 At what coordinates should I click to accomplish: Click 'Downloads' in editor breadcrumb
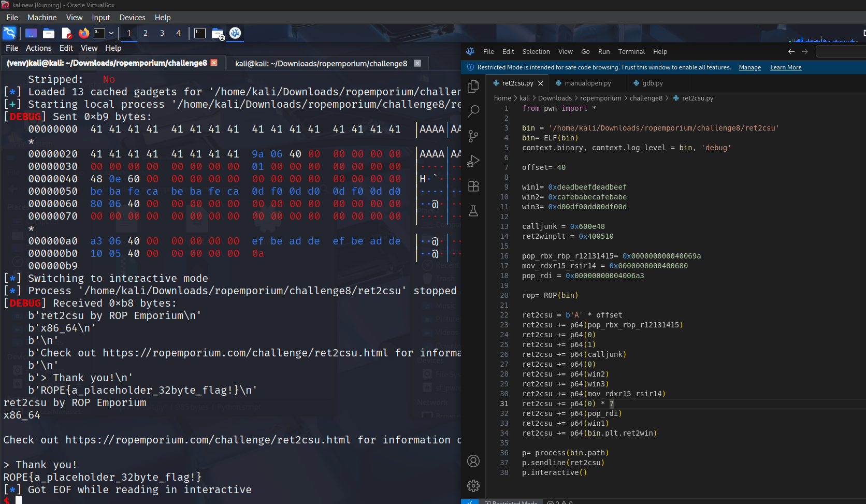tap(555, 98)
